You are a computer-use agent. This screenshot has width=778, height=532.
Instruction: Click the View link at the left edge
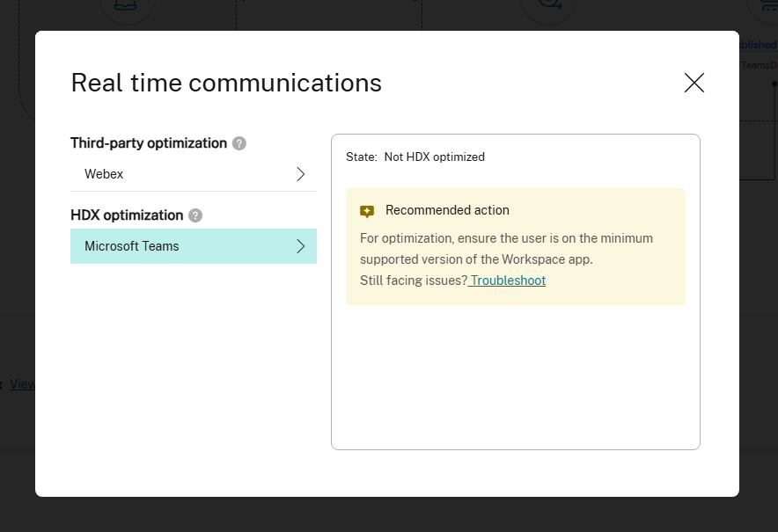coord(25,383)
